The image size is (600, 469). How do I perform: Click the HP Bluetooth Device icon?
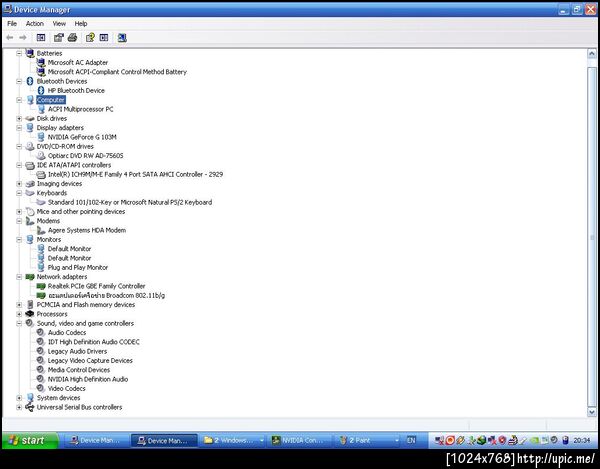pyautogui.click(x=41, y=90)
